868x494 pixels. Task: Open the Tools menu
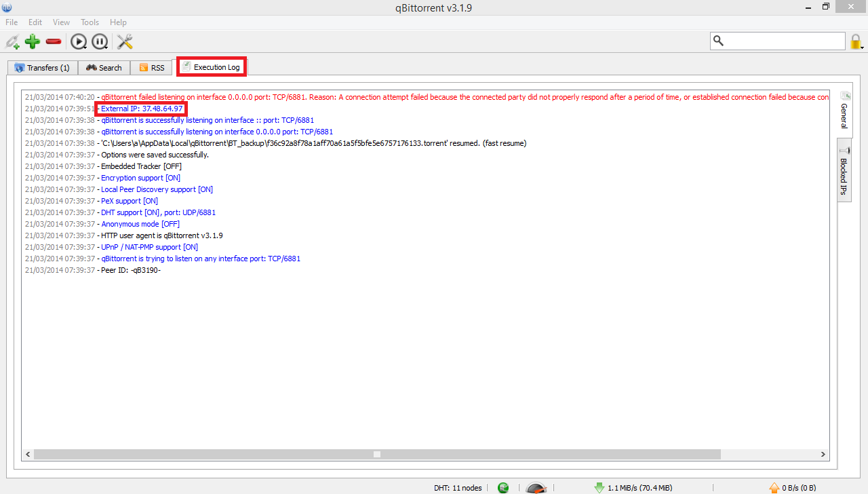click(x=90, y=22)
